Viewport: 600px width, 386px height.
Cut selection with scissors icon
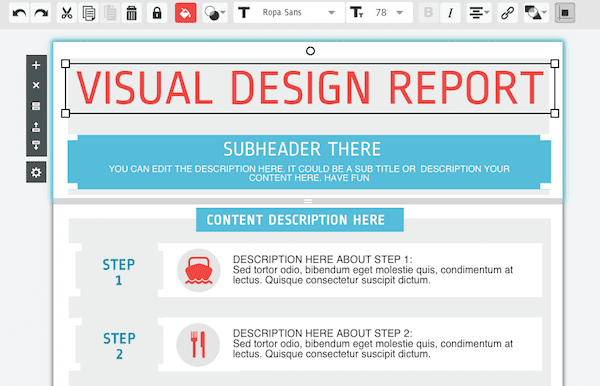67,13
